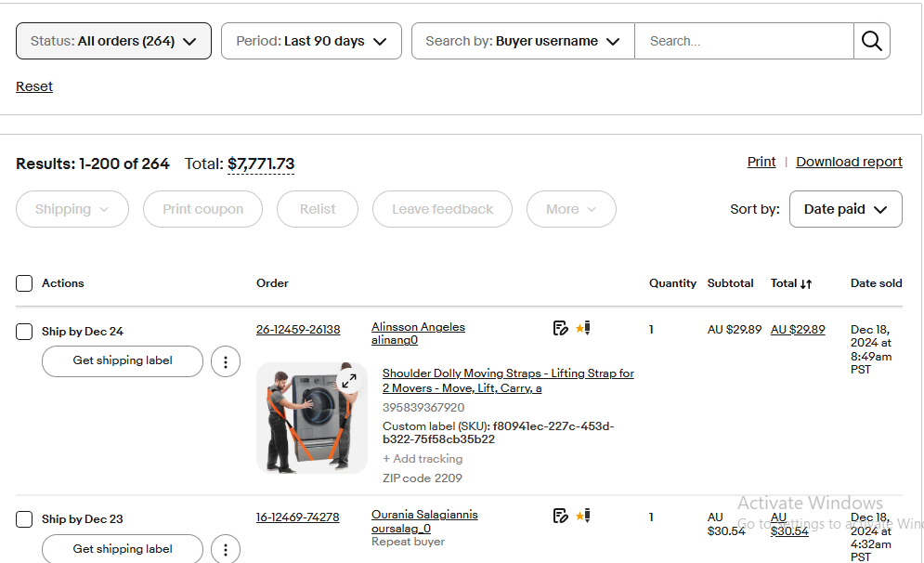924x563 pixels.
Task: Check the Ship by Dec 23 order checkbox
Action: [24, 519]
